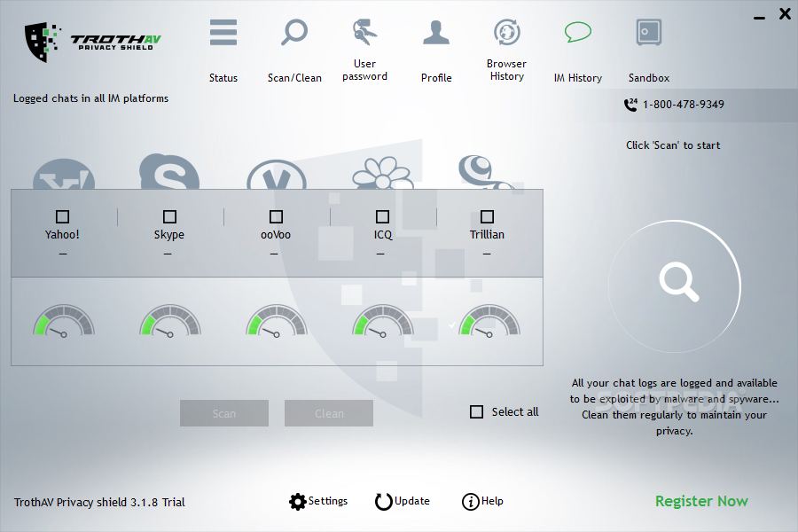Open Settings text link

(x=328, y=501)
